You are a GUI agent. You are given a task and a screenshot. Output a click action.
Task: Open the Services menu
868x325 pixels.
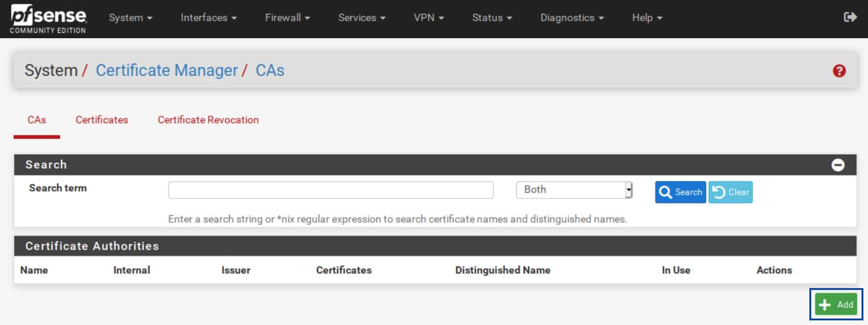click(362, 18)
